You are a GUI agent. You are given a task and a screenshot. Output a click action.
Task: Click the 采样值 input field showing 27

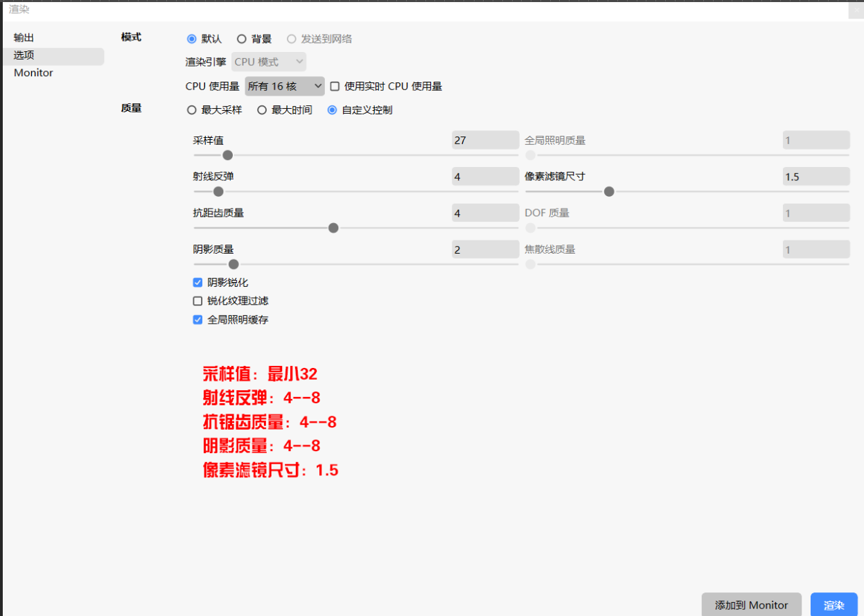point(484,141)
